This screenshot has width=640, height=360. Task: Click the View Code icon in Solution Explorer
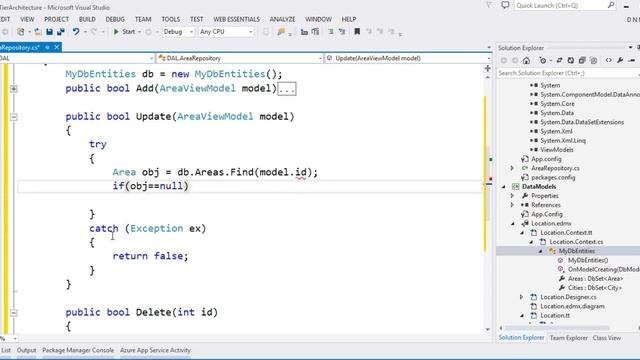609,60
